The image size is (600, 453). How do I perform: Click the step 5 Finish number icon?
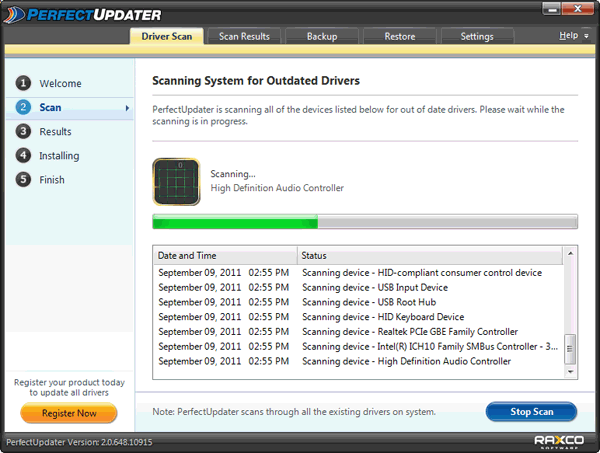click(x=23, y=179)
